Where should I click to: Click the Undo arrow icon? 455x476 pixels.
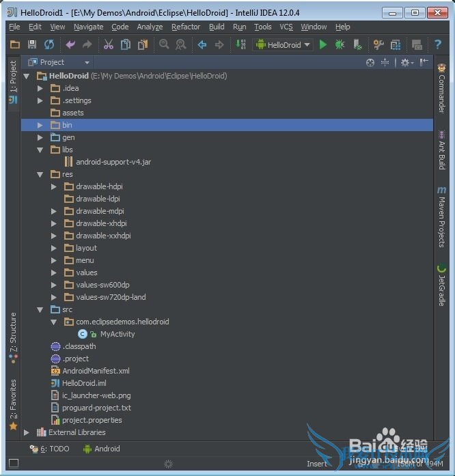70,45
